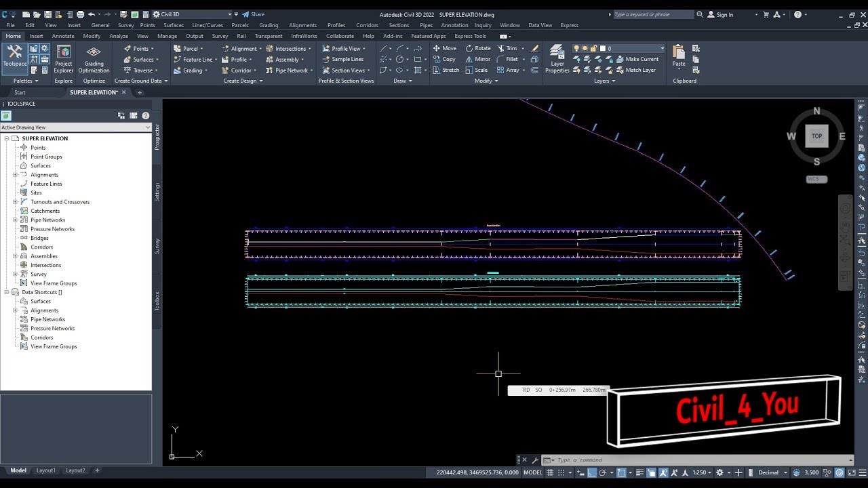
Task: Select Corridors in Prospector tree
Action: click(x=41, y=247)
